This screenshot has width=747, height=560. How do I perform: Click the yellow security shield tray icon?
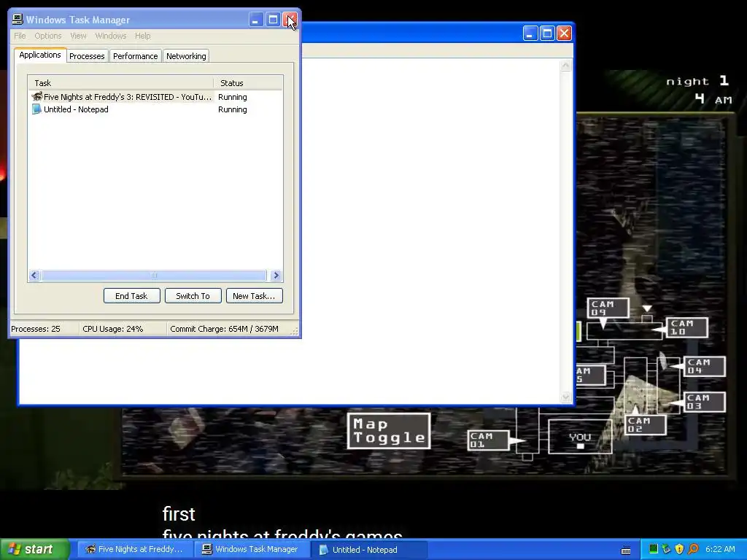click(x=679, y=549)
